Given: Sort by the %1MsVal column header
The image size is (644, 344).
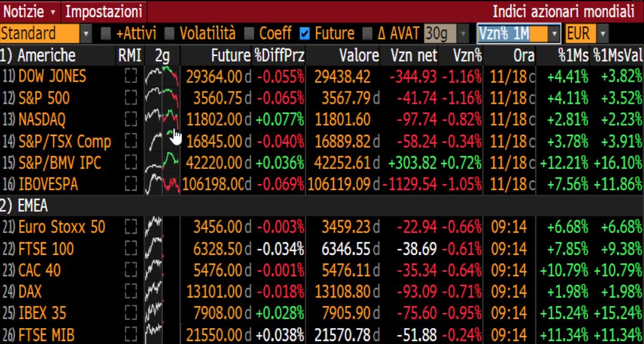Looking at the screenshot, I should coord(617,55).
